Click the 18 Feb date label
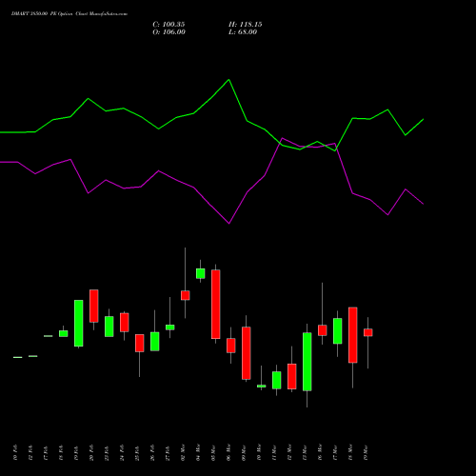The height and width of the screenshot is (476, 476). tap(61, 452)
